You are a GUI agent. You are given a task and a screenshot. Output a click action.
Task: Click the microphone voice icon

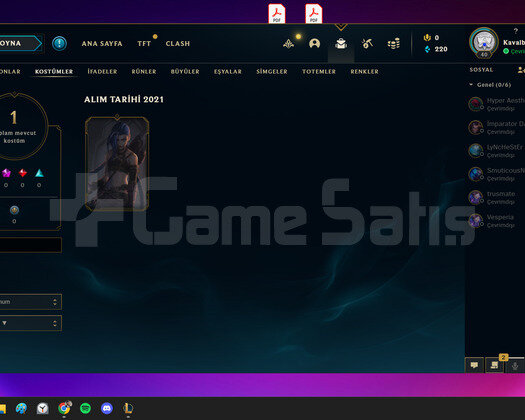(515, 365)
